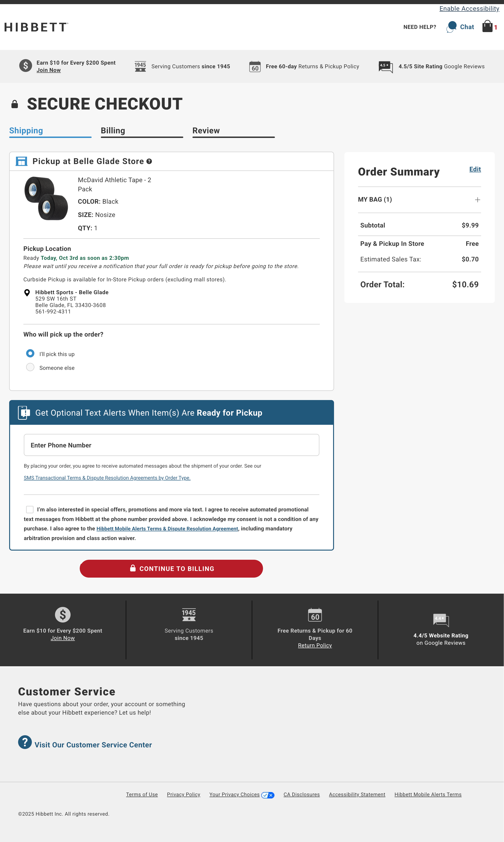Screen dimensions: 504x842
Task: Click the Hibbett logo
Action: 36,27
